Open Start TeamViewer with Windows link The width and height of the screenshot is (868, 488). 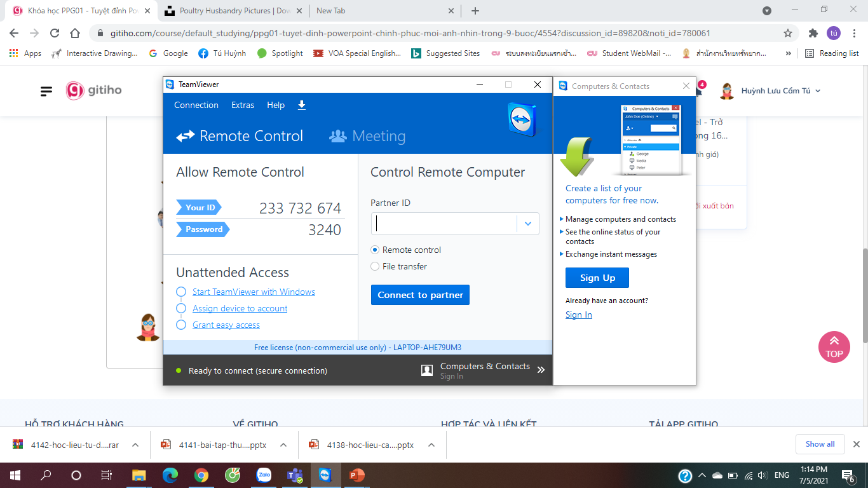[254, 292]
